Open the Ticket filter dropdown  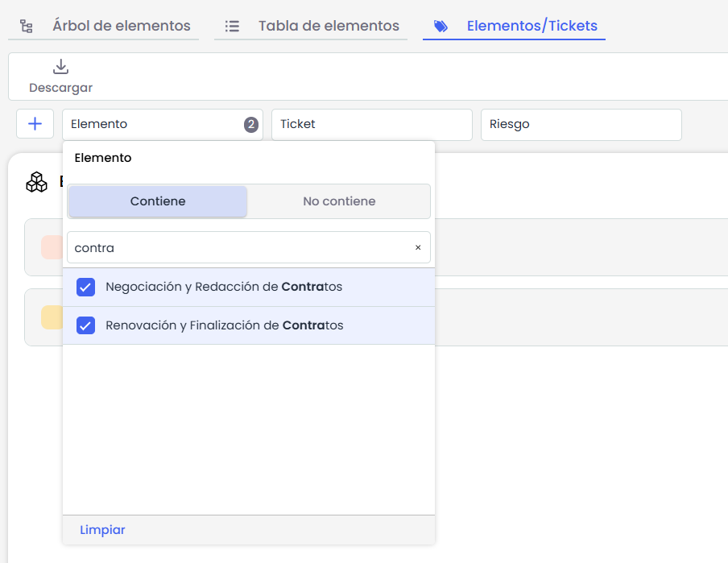click(x=371, y=125)
